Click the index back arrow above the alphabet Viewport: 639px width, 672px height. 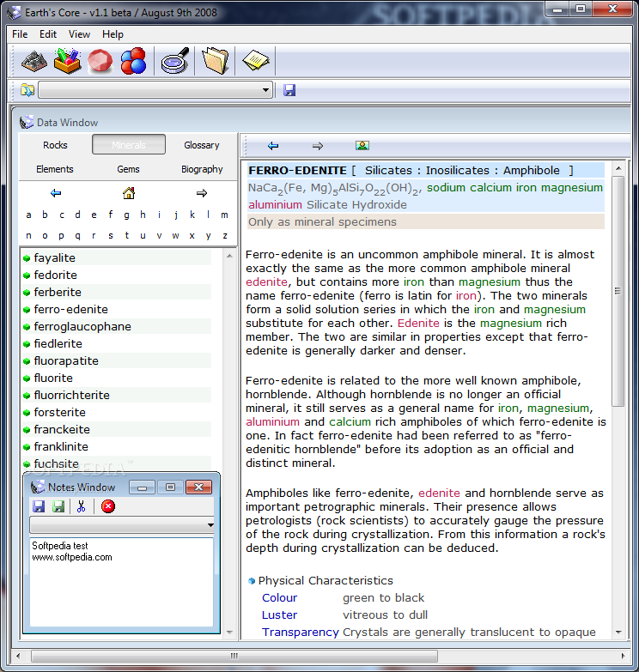[56, 193]
